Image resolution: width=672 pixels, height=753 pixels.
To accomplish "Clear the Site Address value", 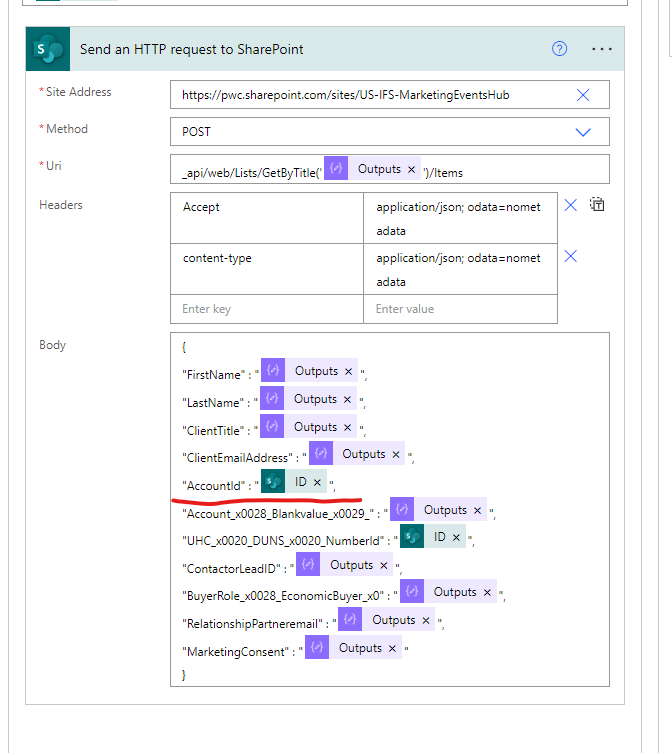I will (583, 95).
